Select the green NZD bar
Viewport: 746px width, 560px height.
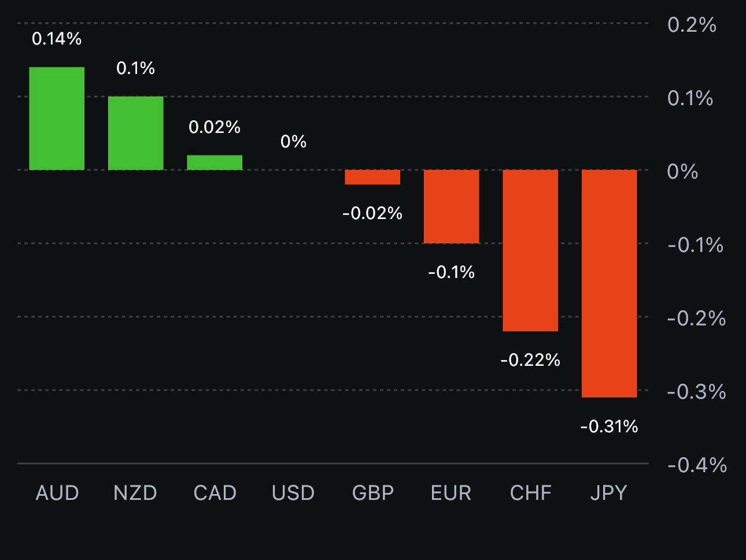tap(136, 133)
